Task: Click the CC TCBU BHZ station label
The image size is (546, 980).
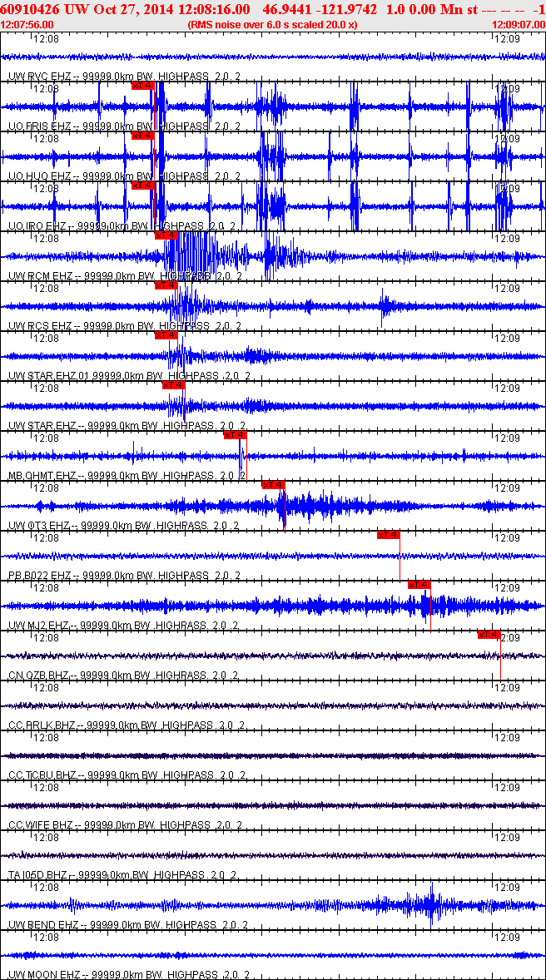Action: point(127,775)
